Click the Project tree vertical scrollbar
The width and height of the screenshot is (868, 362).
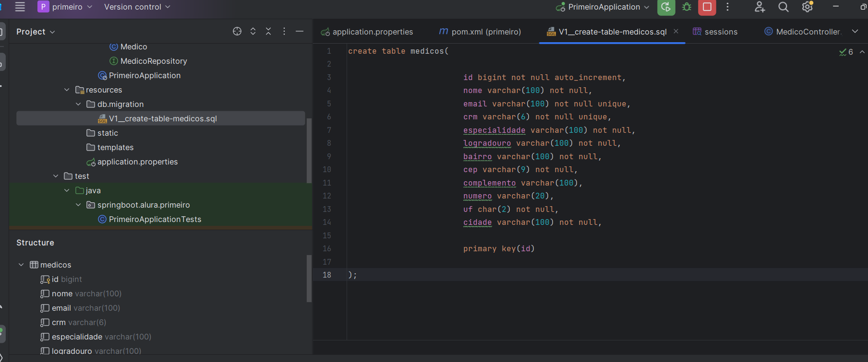click(x=309, y=151)
